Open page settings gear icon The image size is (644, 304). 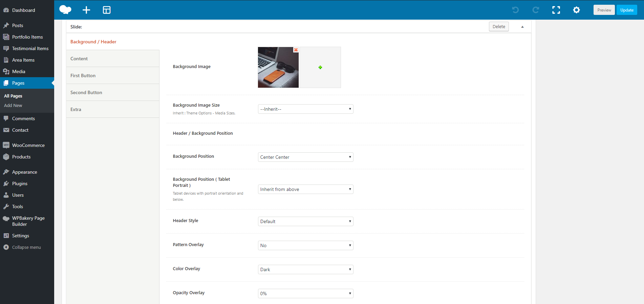(x=576, y=10)
